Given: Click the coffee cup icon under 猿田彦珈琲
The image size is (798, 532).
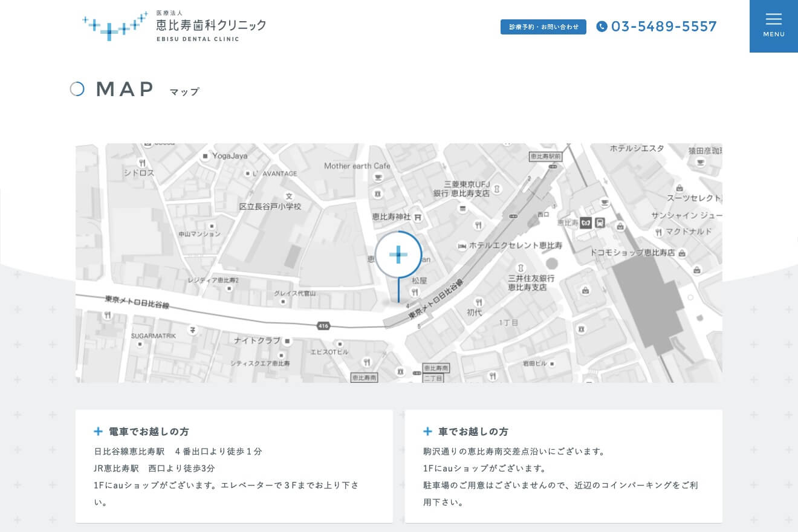Looking at the screenshot, I should tap(701, 162).
